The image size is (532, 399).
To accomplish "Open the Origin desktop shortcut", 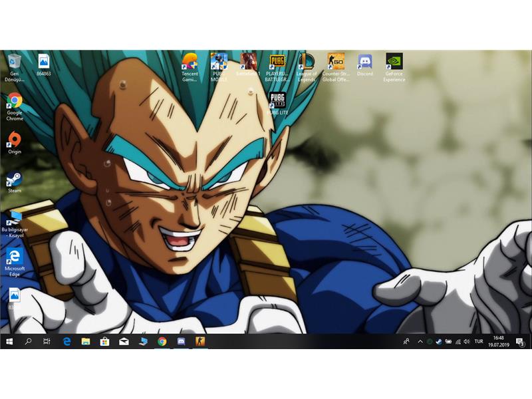I will [15, 143].
